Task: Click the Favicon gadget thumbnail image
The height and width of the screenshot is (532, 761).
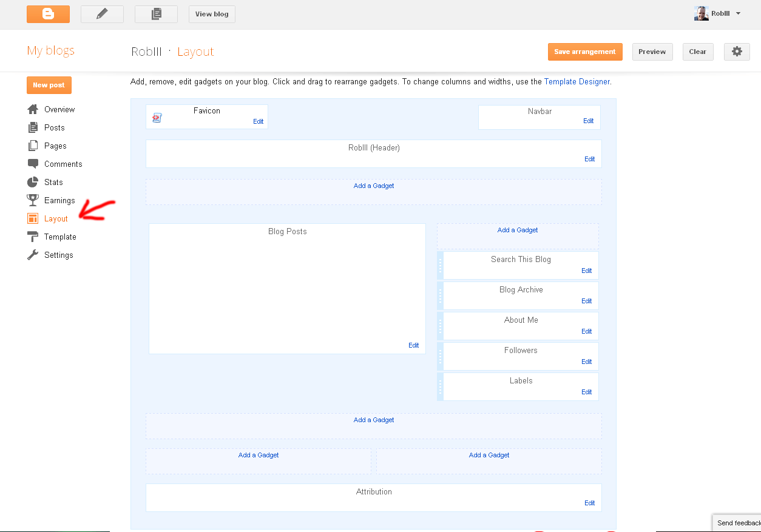Action: tap(157, 118)
